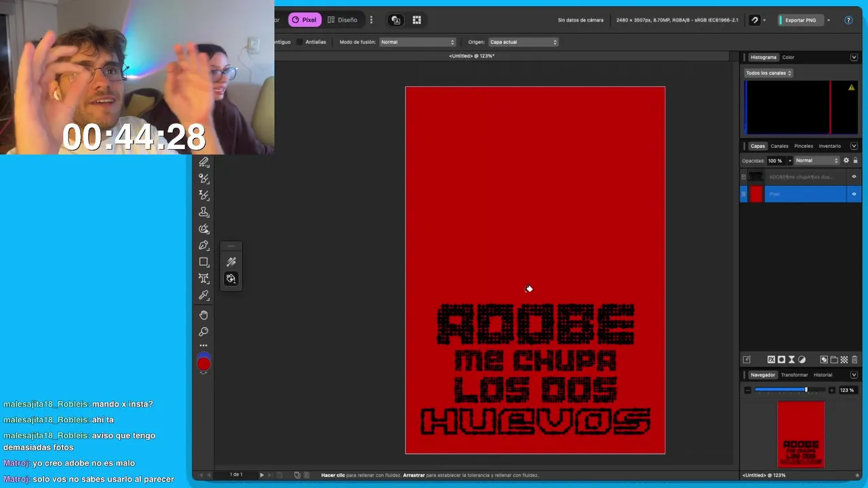Click the navigator preview thumbnail
Viewport: 868px width, 488px height.
click(x=801, y=434)
